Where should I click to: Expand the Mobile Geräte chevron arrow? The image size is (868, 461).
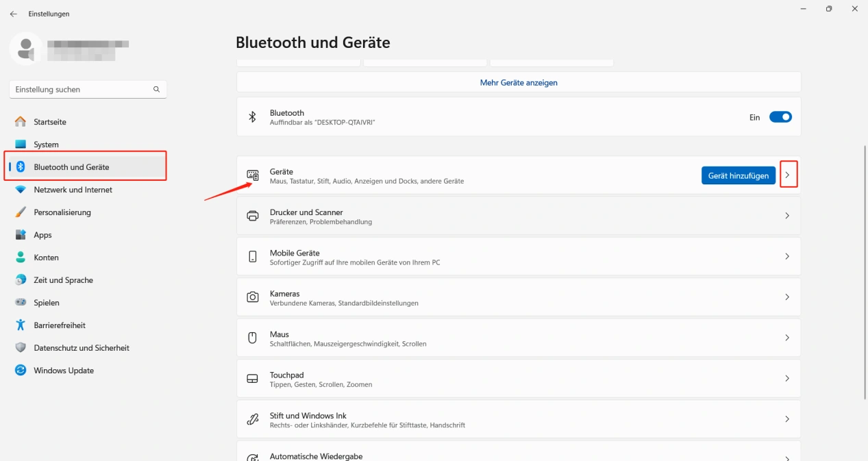(787, 256)
